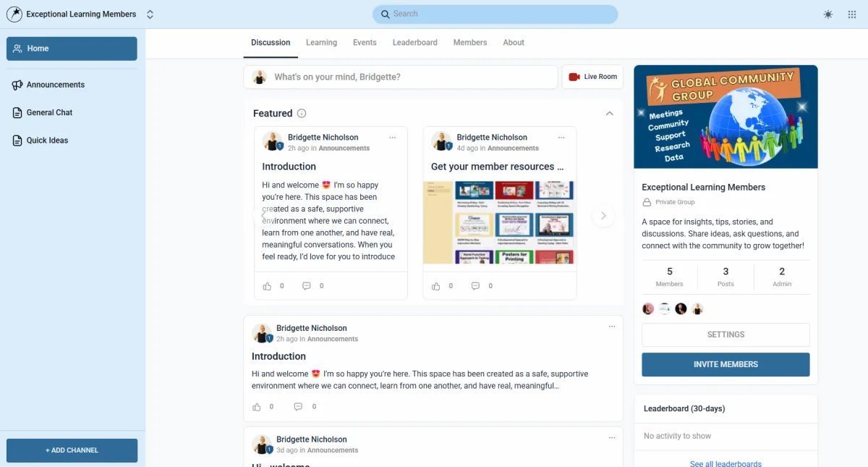Click the 3 Posts count
The width and height of the screenshot is (868, 467).
point(726,277)
